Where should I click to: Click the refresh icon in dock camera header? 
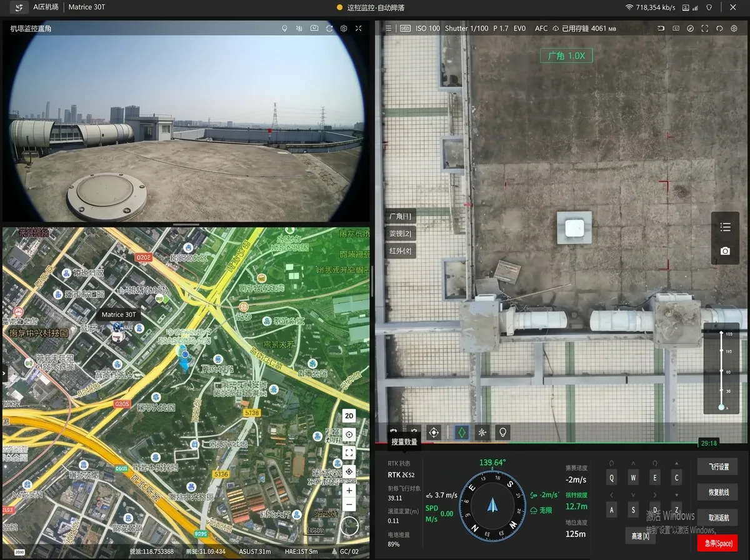click(329, 29)
